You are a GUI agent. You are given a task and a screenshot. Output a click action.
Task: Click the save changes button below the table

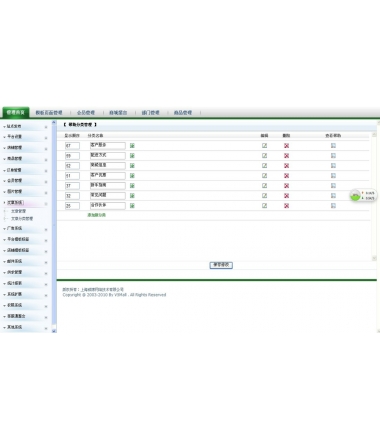pyautogui.click(x=221, y=265)
